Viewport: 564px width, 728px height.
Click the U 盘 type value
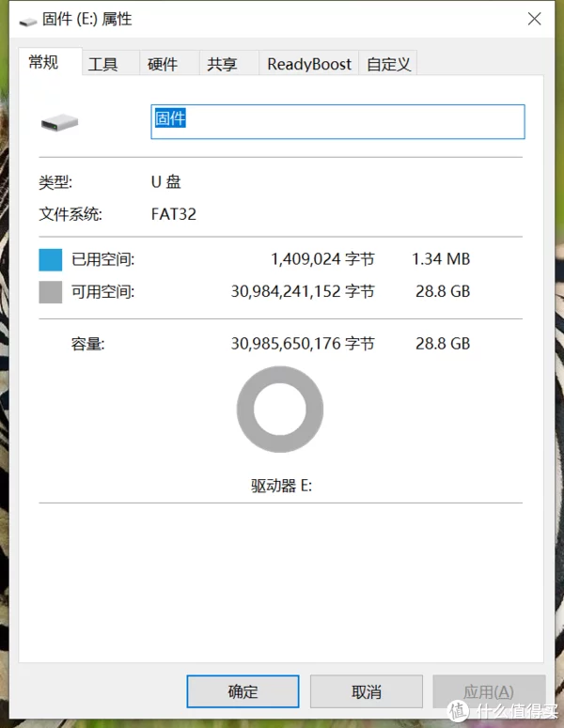coord(165,181)
